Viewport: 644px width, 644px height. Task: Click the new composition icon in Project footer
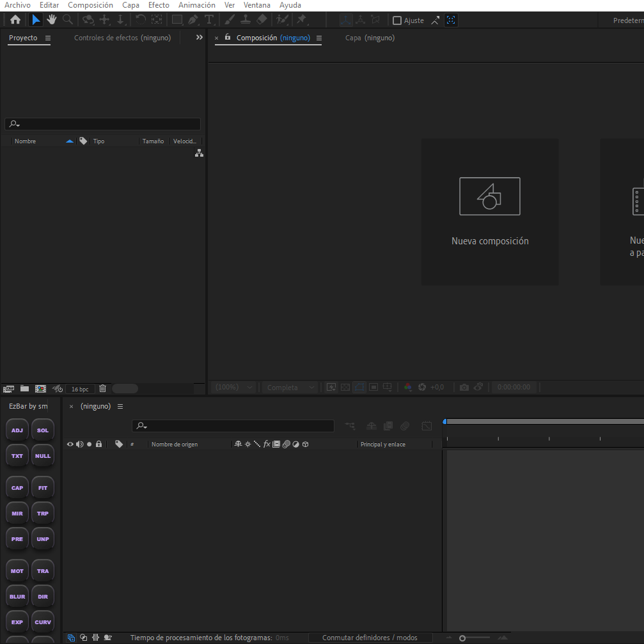(x=41, y=389)
